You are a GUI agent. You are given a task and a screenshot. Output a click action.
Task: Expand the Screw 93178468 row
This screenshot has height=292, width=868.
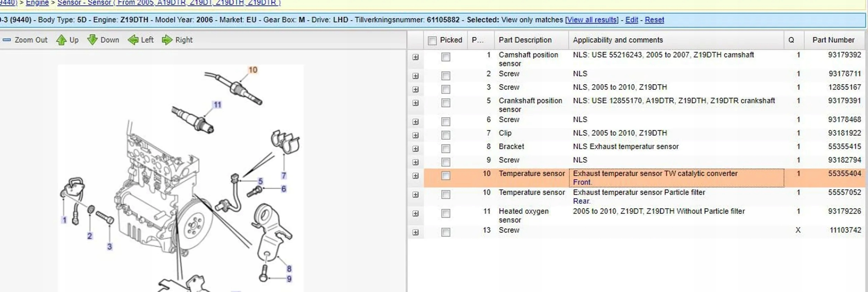point(416,122)
